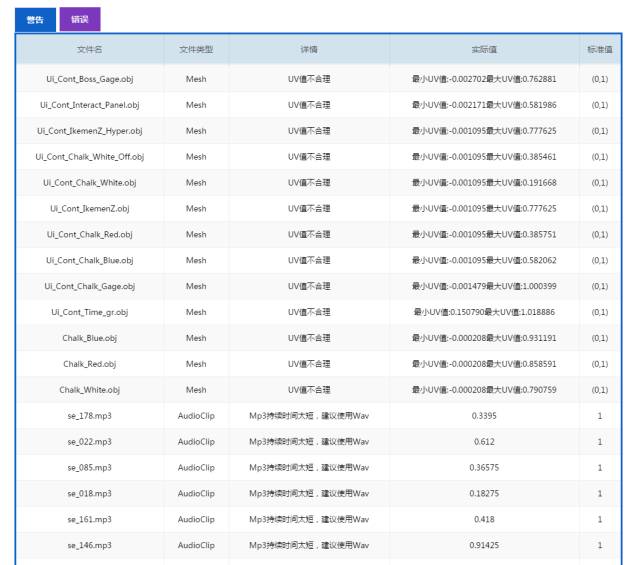Click the actual value 0.3395

point(484,416)
